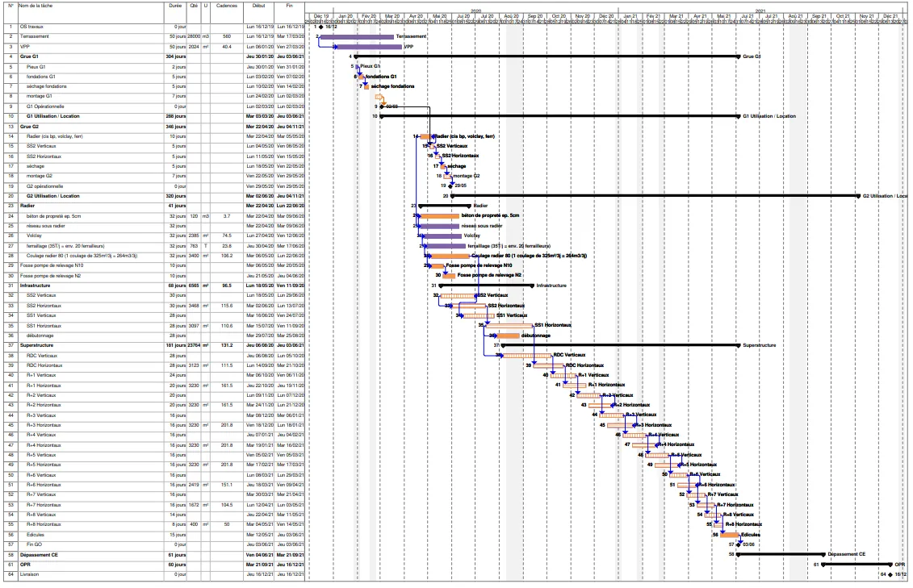Screen dimensions: 913x588
Task: Select "Fosse pompe de relevage N10" in the table
Action: (x=51, y=265)
